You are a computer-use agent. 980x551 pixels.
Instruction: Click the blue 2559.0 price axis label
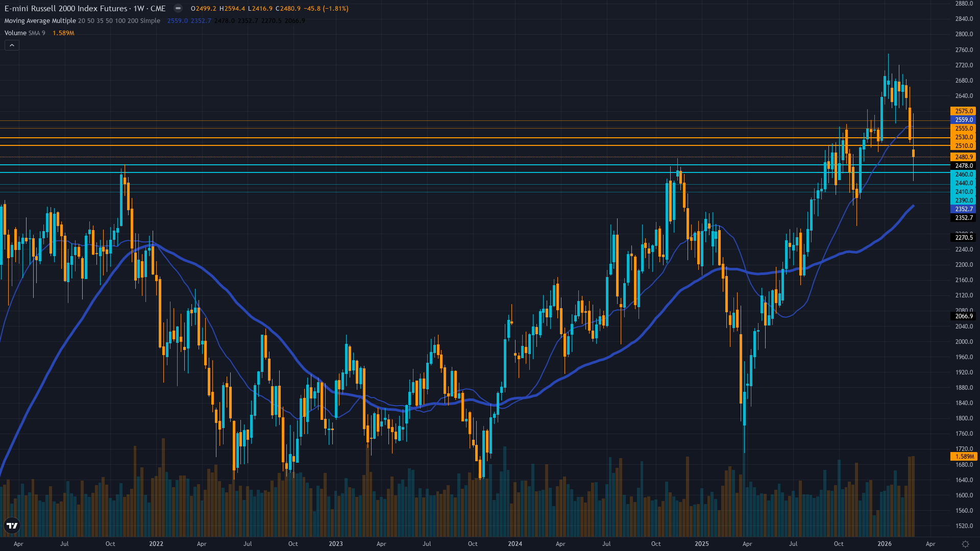pos(963,120)
